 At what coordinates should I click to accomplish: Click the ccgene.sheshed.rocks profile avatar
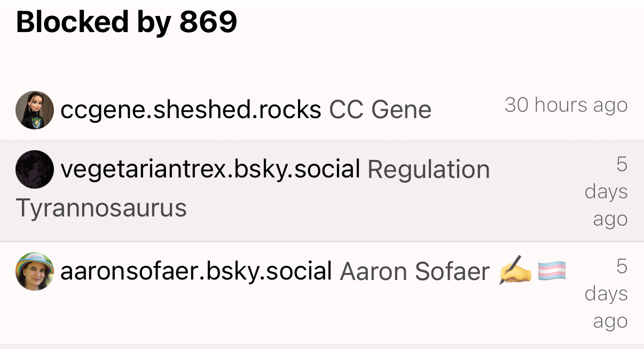click(35, 110)
